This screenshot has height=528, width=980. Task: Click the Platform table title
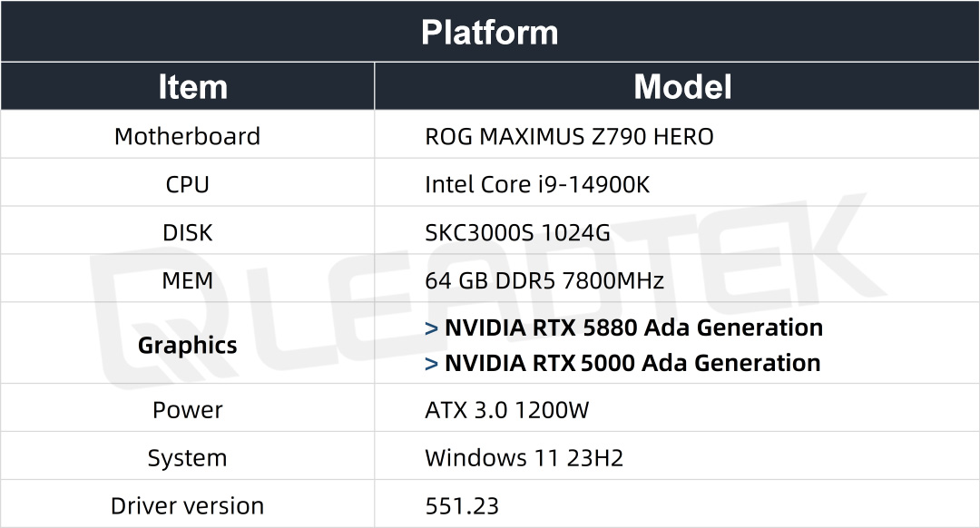point(489,32)
